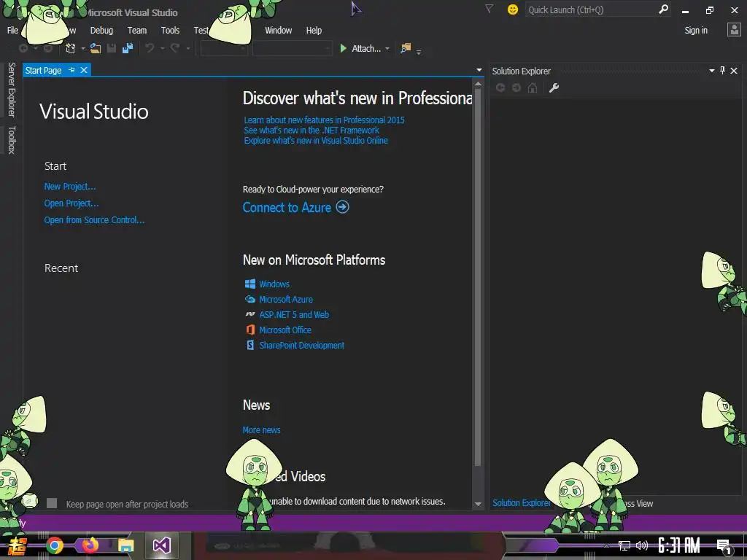Click the Solution Explorer Forward icon
Image resolution: width=747 pixels, height=560 pixels.
point(516,87)
